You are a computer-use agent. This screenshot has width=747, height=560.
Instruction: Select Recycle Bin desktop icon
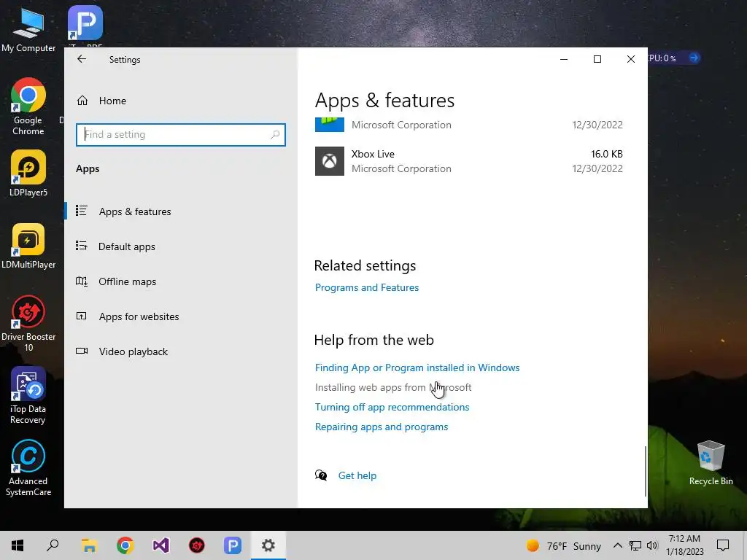point(711,463)
